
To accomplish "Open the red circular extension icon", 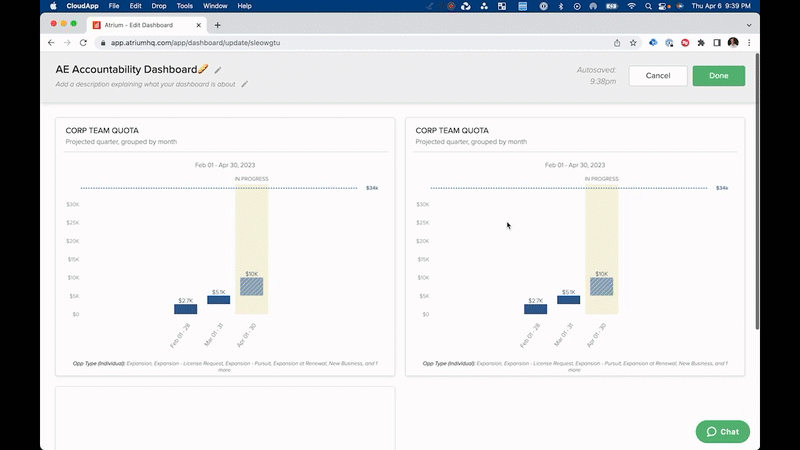I will point(685,43).
